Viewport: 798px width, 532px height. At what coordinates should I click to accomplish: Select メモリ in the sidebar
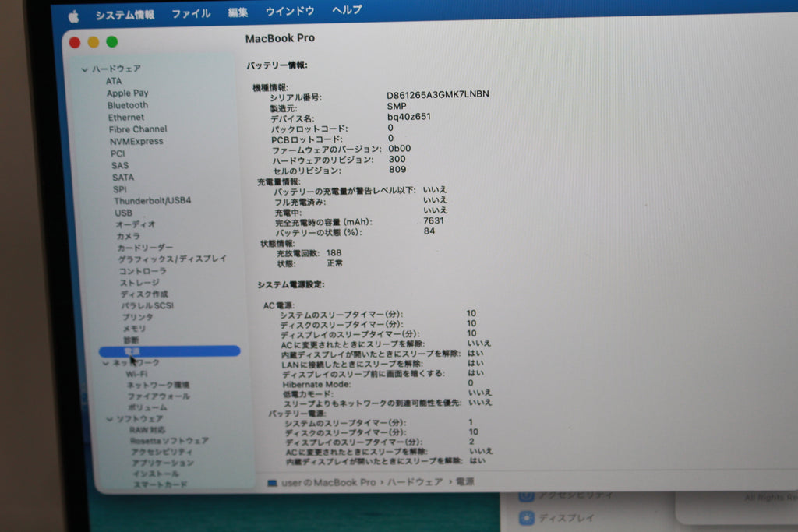[134, 329]
